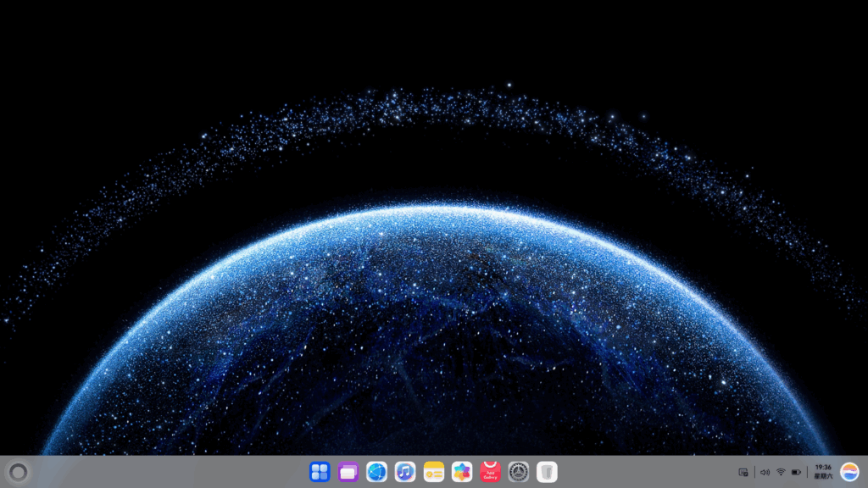The image size is (868, 488).
Task: Open the red AppGallery store
Action: tap(491, 472)
